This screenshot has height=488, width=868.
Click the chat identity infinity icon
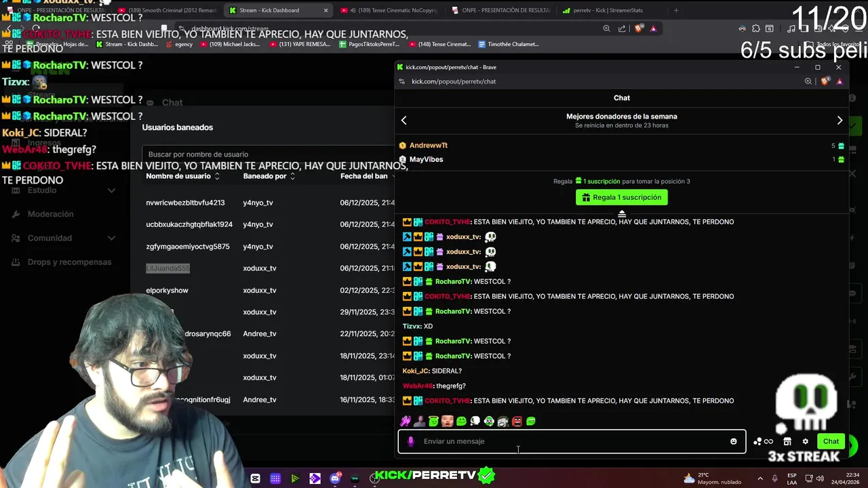pos(768,441)
